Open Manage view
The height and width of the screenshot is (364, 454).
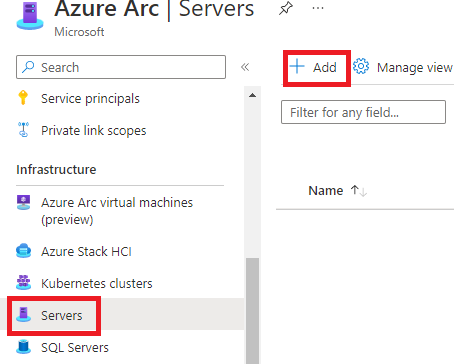click(x=403, y=68)
